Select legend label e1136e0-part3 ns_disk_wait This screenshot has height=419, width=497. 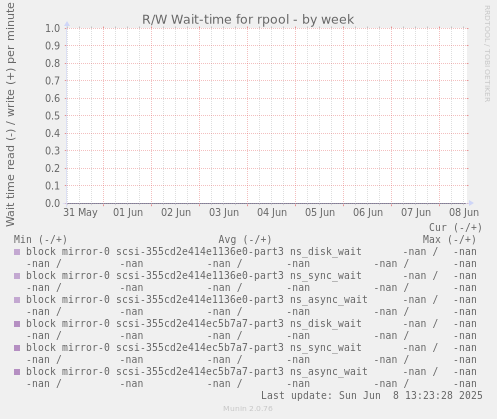[x=194, y=252]
